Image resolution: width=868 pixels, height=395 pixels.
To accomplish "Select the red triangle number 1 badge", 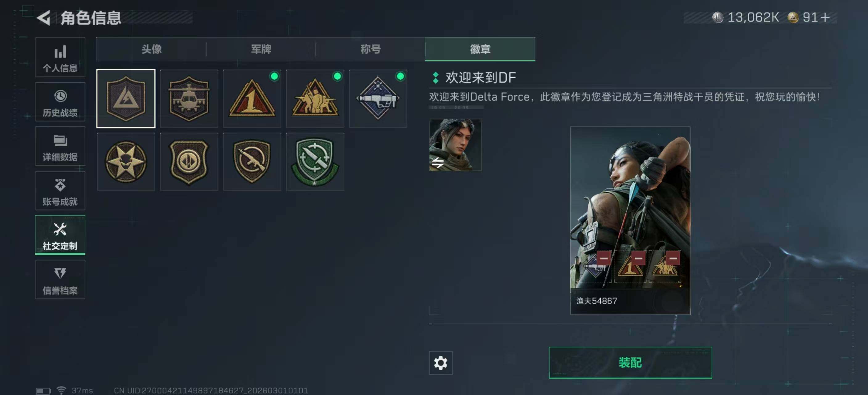I will coord(252,98).
